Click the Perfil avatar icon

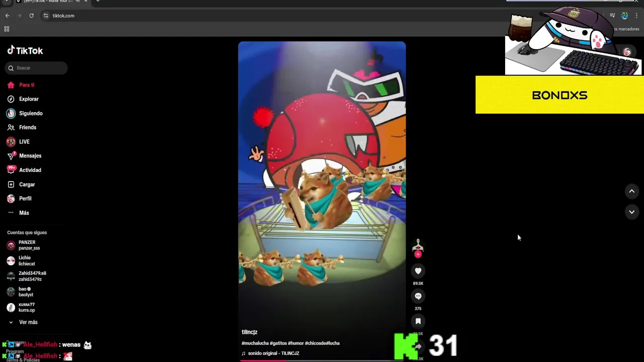pyautogui.click(x=11, y=199)
